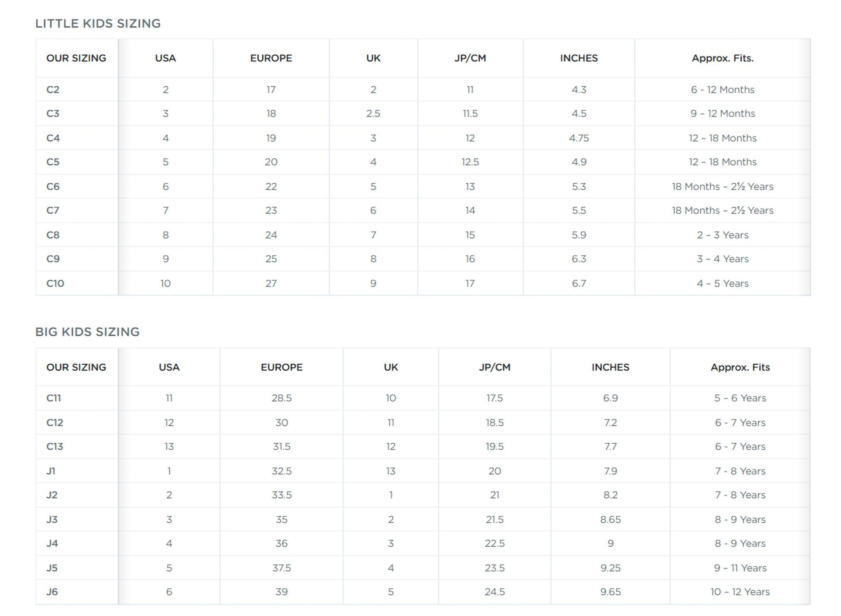
Task: Select the 9 - 11 Years cell
Action: (x=740, y=568)
